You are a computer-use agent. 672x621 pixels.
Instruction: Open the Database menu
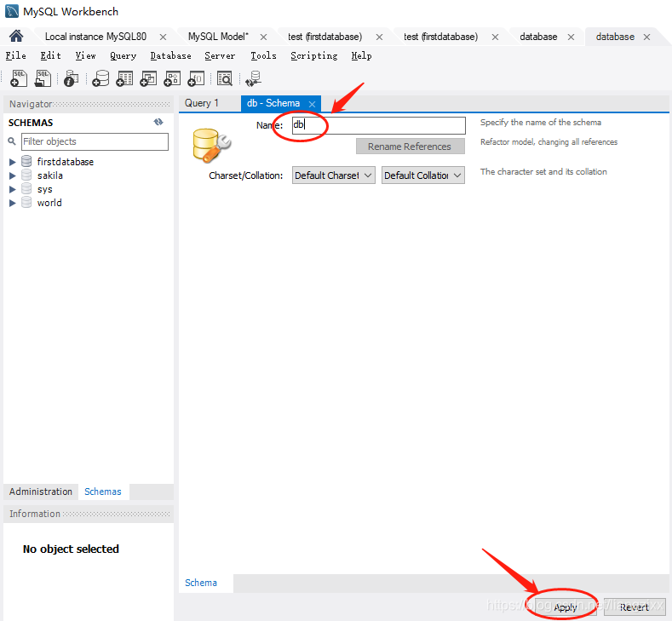pyautogui.click(x=170, y=55)
